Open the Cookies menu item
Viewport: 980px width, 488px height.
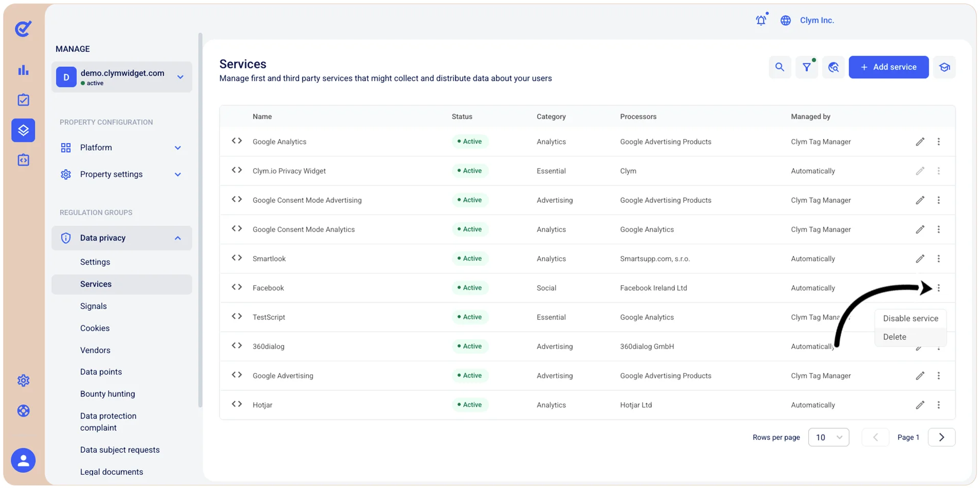[x=95, y=328]
